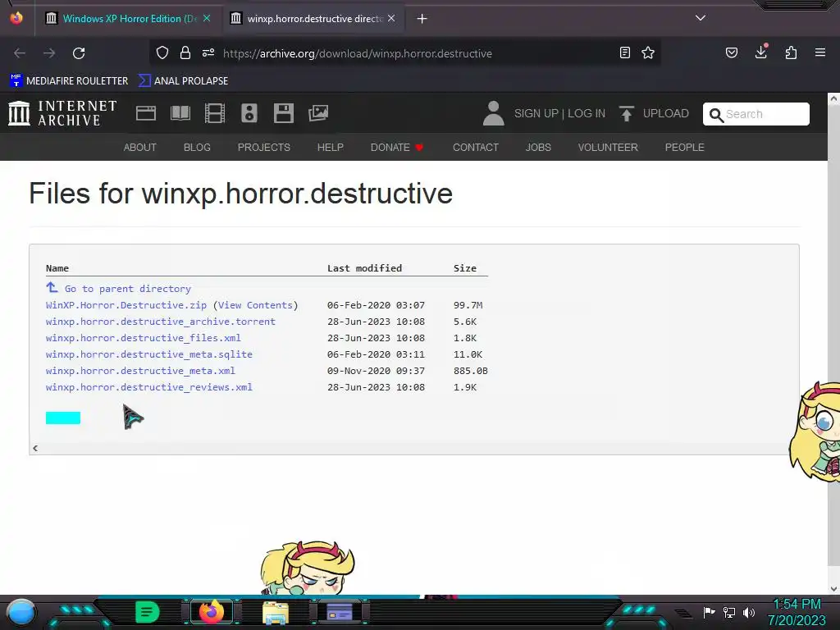Open the Windows Start orb
Viewport: 840px width, 630px height.
coord(21,612)
